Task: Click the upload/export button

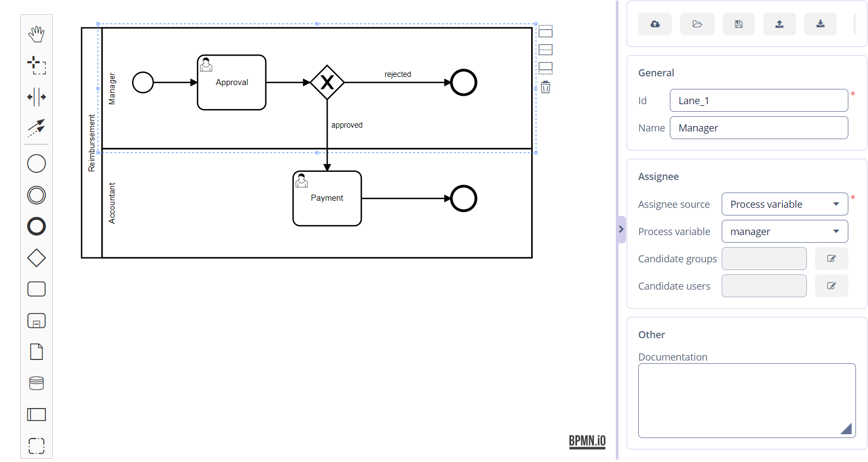Action: [x=780, y=24]
